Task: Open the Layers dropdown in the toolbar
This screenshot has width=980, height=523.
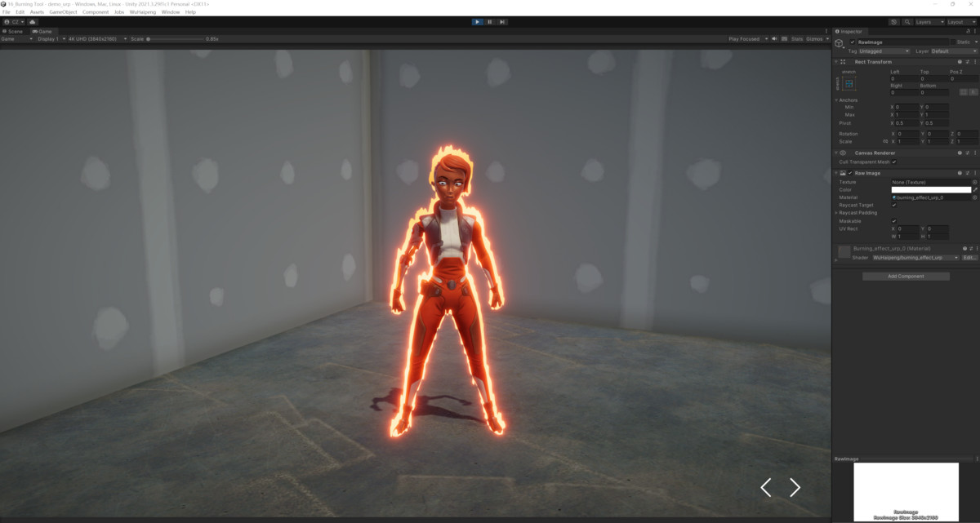Action: 930,22
